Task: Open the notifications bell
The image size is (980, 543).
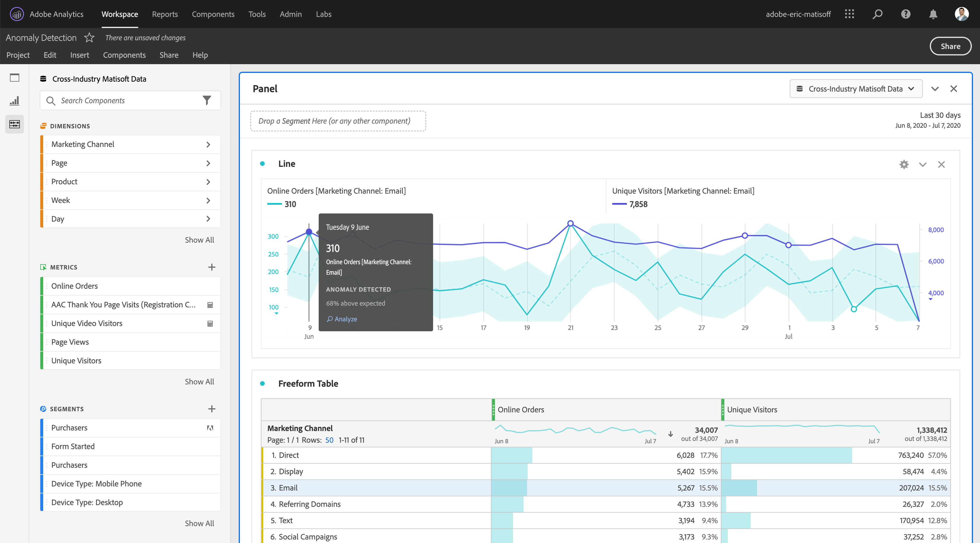Action: (933, 14)
